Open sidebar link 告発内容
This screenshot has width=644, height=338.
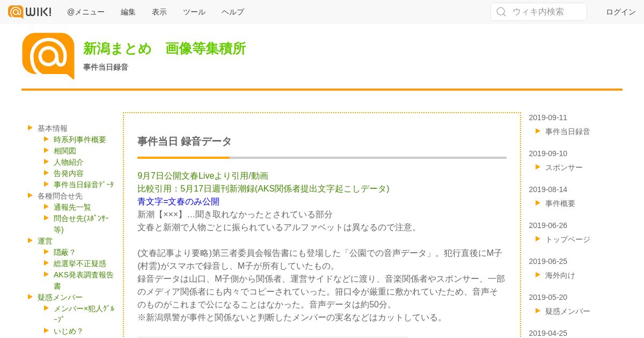coord(69,173)
